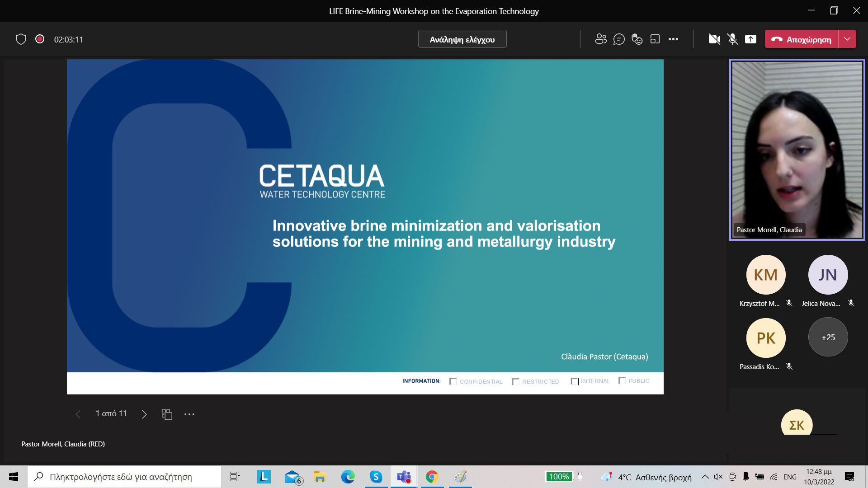
Task: Click the Αποχώρηση leave button
Action: click(802, 39)
